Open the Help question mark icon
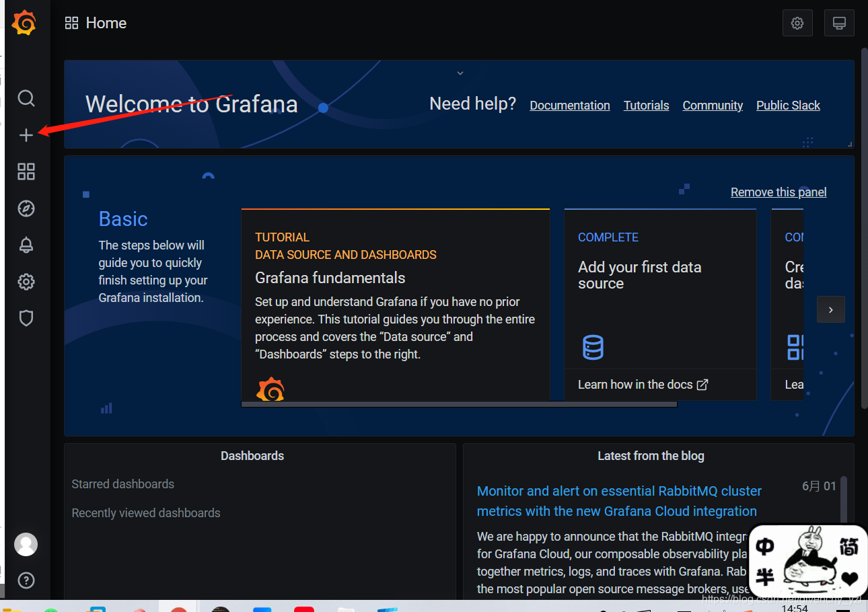The width and height of the screenshot is (868, 612). [26, 580]
